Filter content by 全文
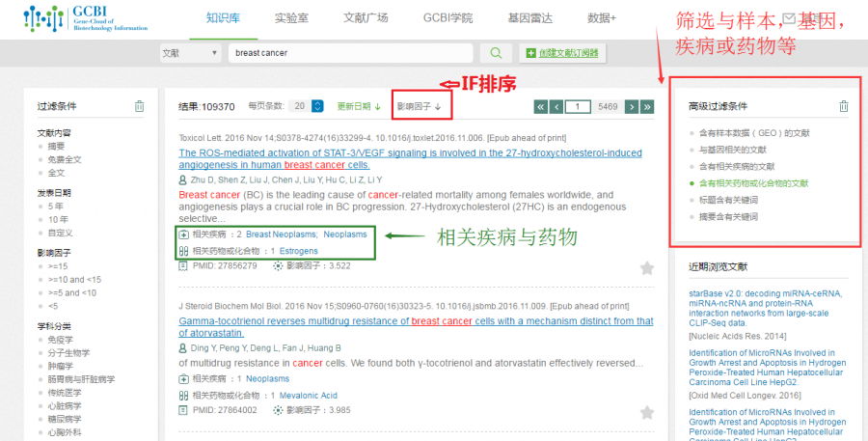Image resolution: width=868 pixels, height=441 pixels. [x=56, y=173]
